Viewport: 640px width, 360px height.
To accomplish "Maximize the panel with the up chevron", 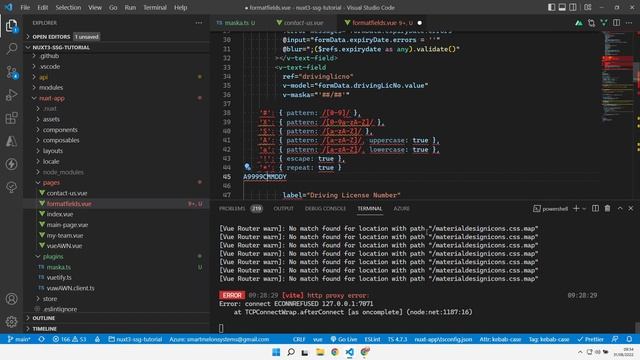I will [620, 209].
